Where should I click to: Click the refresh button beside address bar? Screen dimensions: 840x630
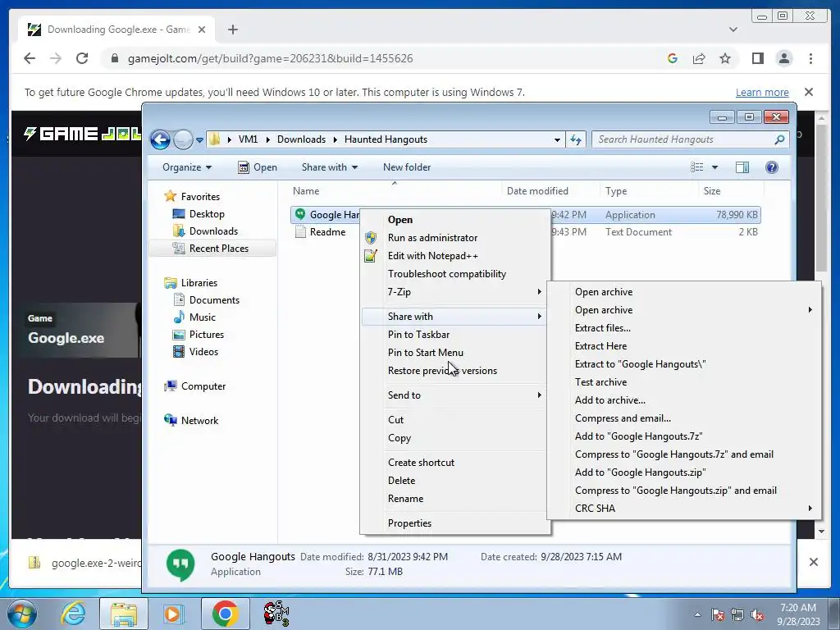(x=576, y=139)
